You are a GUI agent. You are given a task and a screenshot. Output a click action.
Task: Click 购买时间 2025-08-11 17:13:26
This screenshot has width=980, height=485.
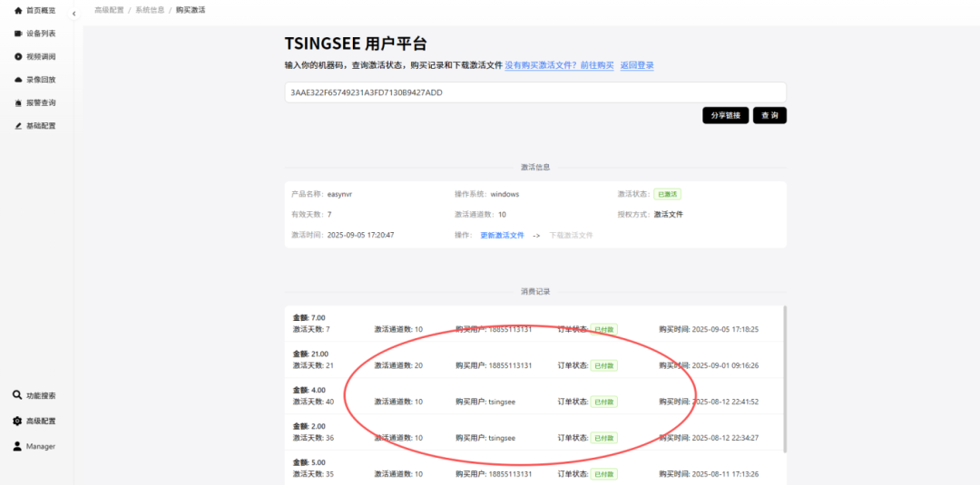(709, 474)
